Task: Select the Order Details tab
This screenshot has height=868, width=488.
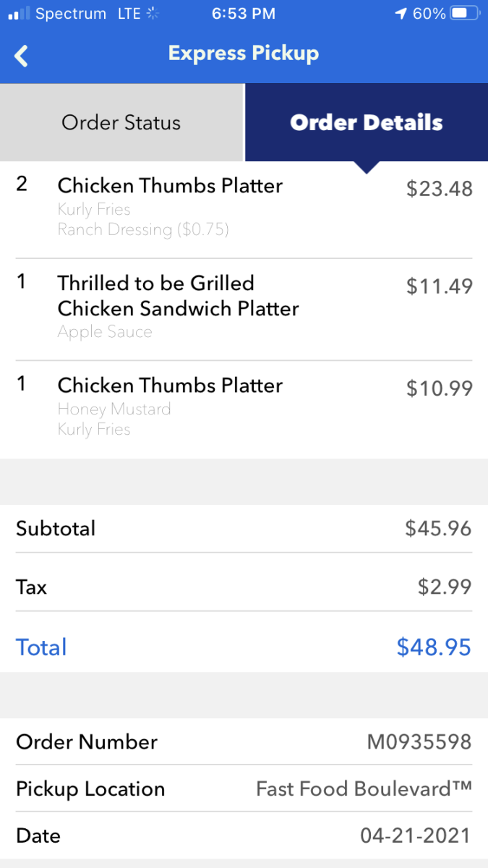Action: [366, 122]
